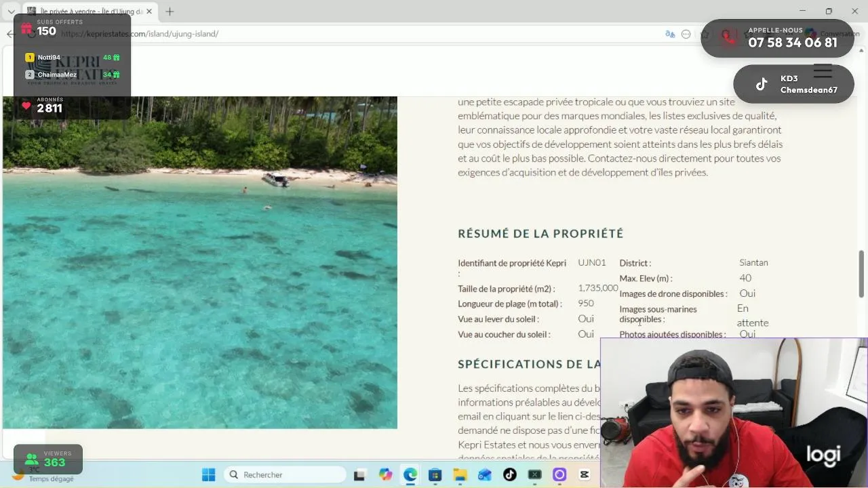Select the Île privée à vendre tab
Screen dimensions: 868x488
[90, 12]
